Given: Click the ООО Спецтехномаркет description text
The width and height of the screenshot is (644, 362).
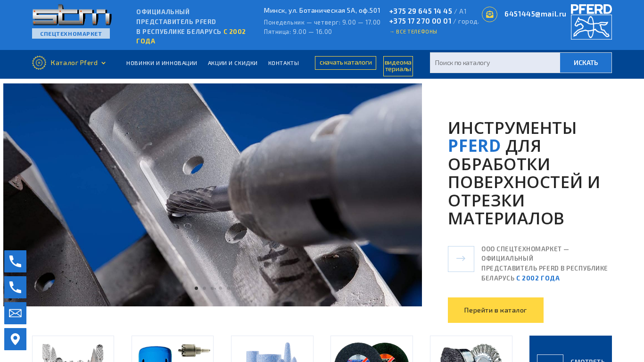Looking at the screenshot, I should coord(545,263).
